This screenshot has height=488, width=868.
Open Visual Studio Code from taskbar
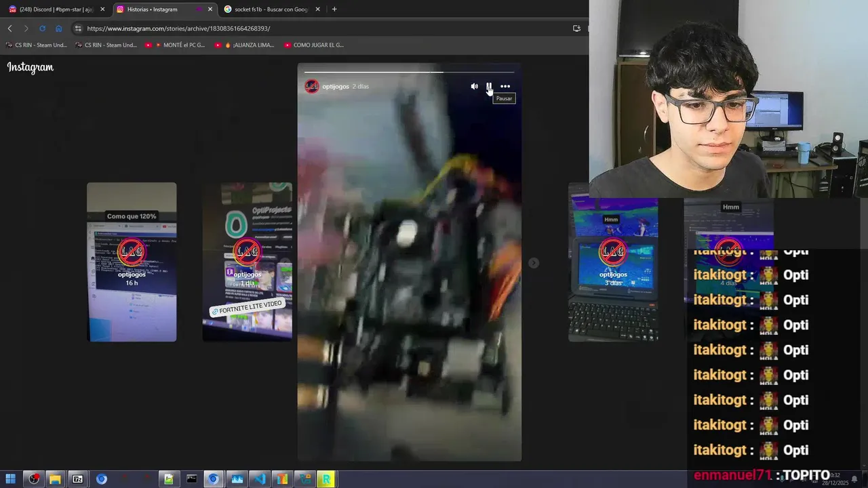(x=260, y=479)
